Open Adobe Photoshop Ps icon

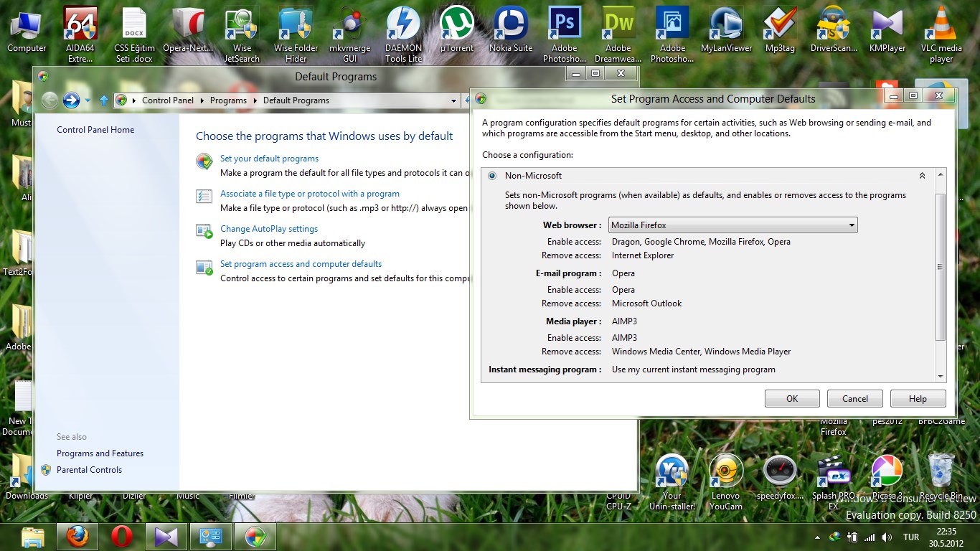tap(565, 34)
